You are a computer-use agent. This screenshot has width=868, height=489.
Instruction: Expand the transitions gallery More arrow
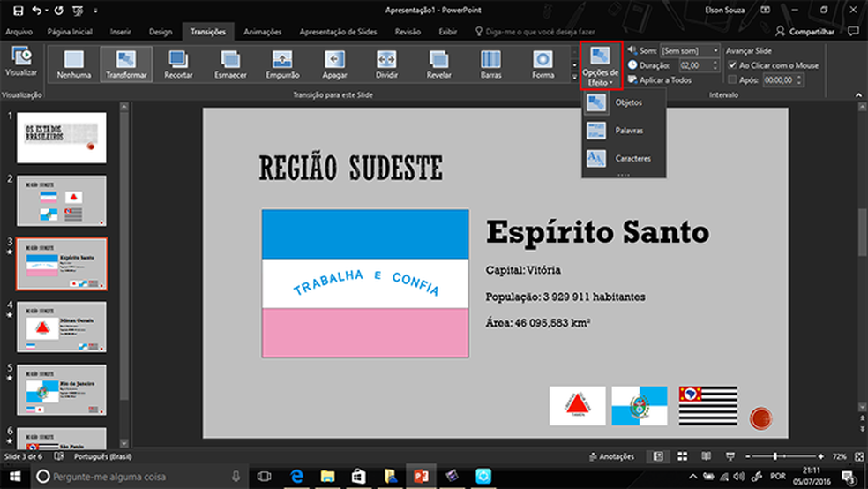point(574,78)
